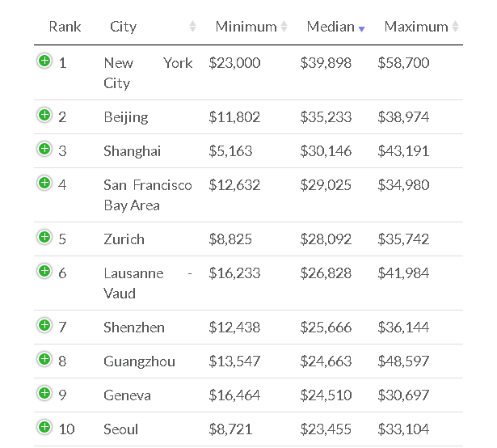Click the plus icon beside Geneva
This screenshot has height=448, width=497.
click(44, 393)
